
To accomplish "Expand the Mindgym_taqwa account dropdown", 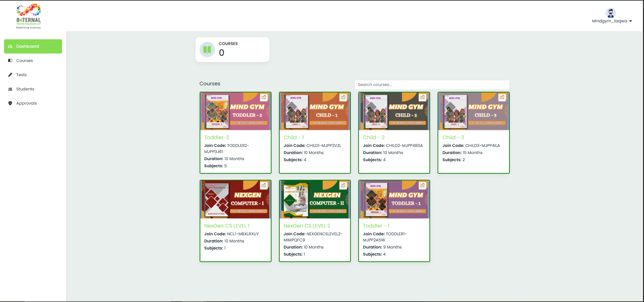I will [630, 21].
